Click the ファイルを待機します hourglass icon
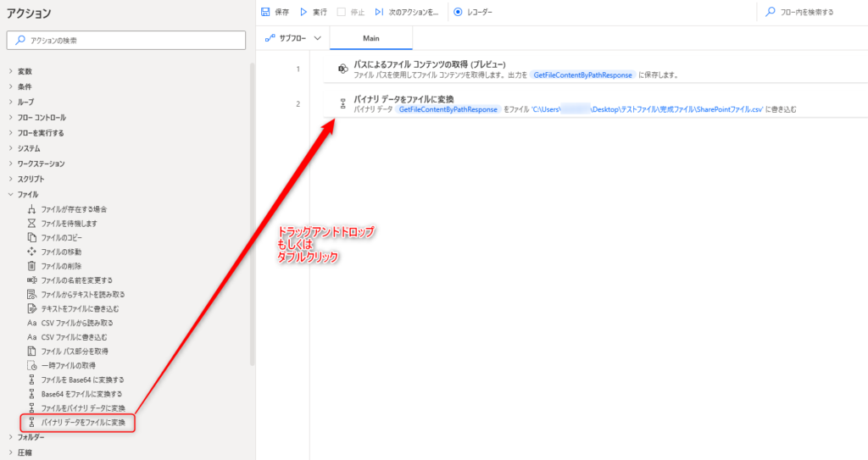This screenshot has width=868, height=460. 31,223
